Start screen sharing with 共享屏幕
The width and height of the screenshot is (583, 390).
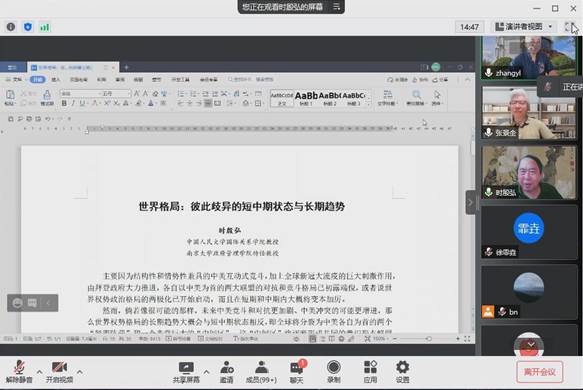(x=186, y=372)
